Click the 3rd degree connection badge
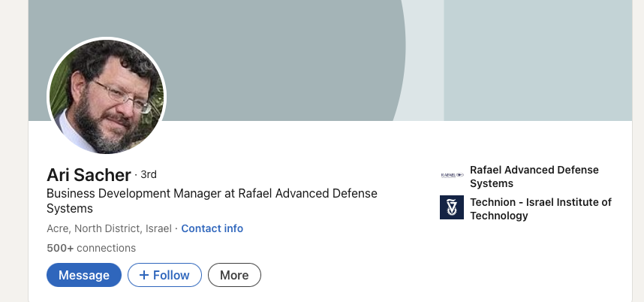This screenshot has width=644, height=302. click(x=149, y=174)
